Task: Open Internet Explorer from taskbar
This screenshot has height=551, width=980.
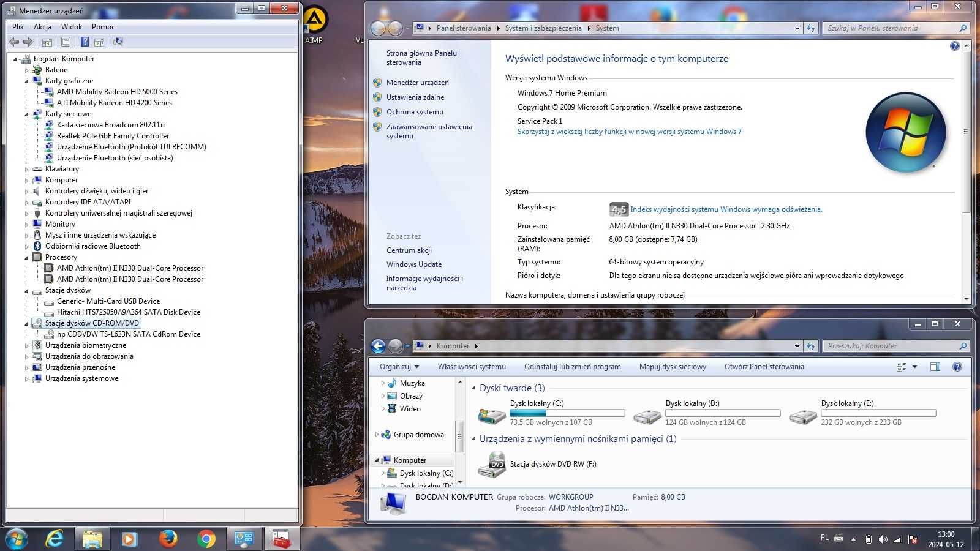Action: [x=55, y=539]
